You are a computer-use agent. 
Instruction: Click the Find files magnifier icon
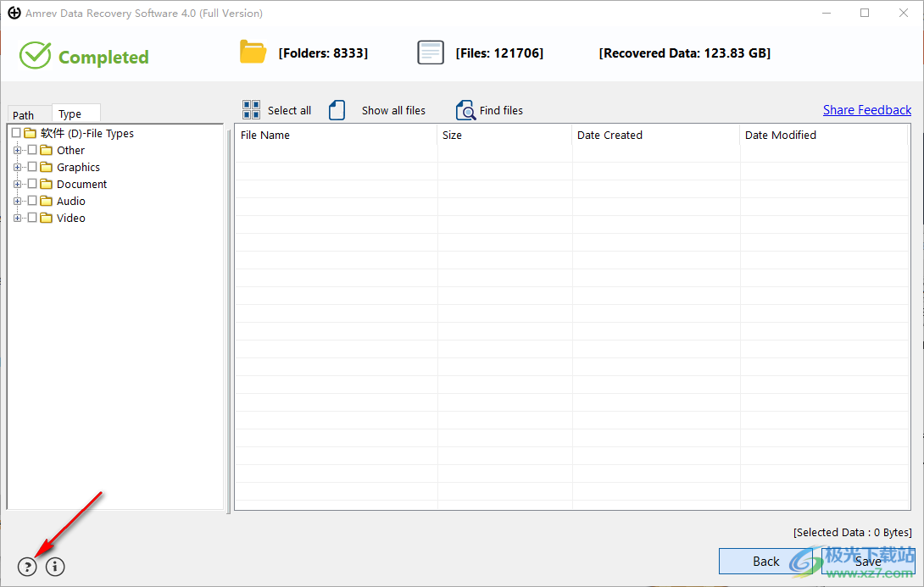click(465, 110)
